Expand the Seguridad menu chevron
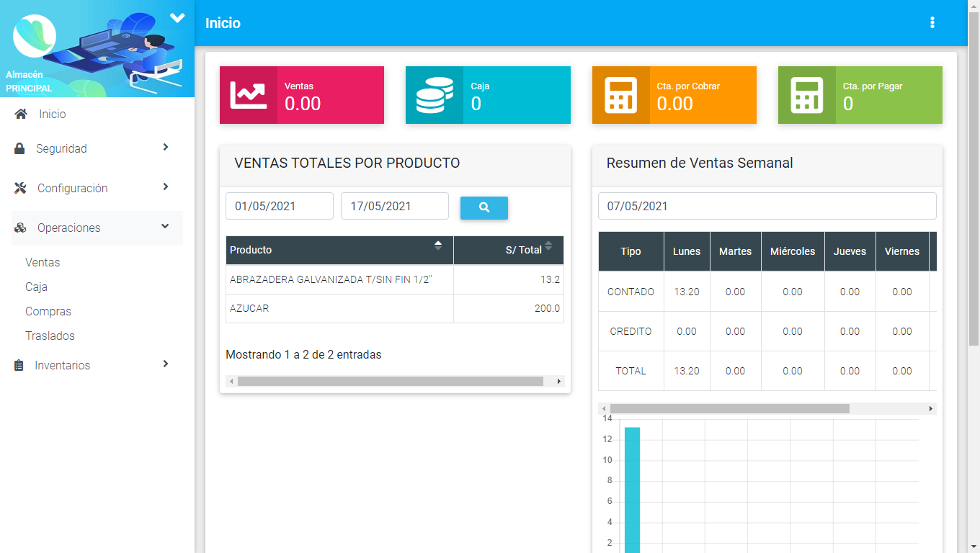Screen dimensions: 980x553 pyautogui.click(x=166, y=148)
